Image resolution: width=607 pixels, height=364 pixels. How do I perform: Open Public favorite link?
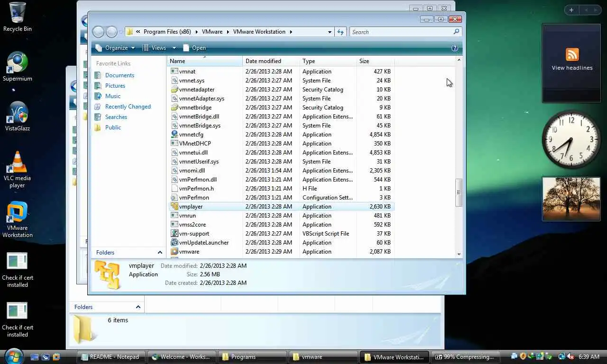click(113, 127)
